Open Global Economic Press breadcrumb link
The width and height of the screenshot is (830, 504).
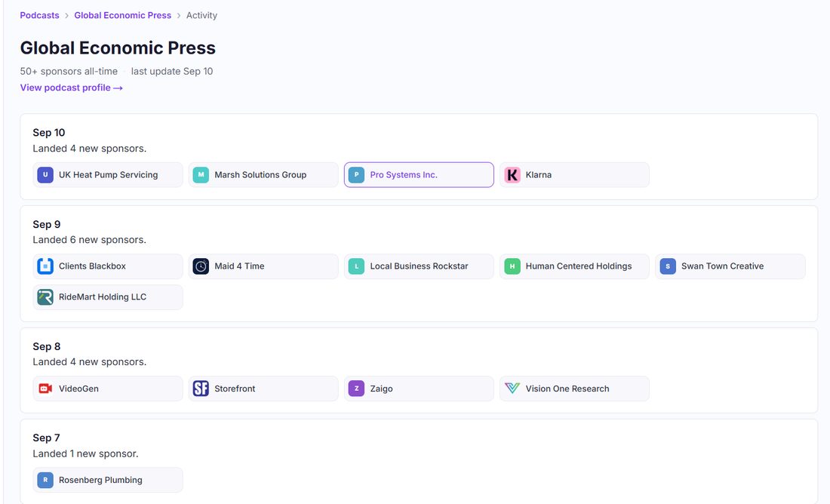point(123,15)
